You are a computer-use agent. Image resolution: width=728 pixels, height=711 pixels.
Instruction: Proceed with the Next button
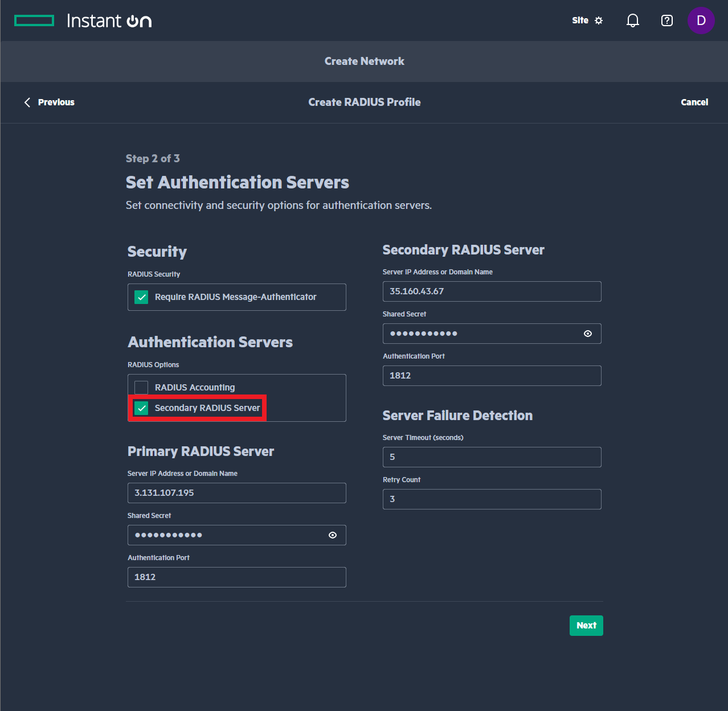[x=586, y=626]
